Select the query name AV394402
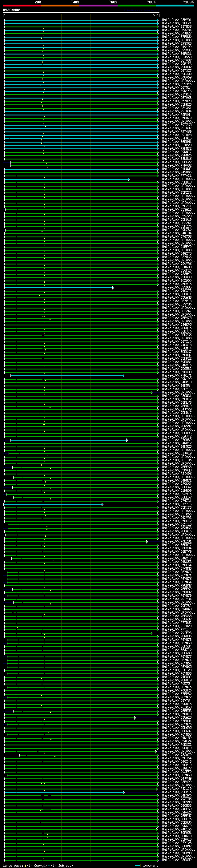The width and height of the screenshot is (197, 868). [11, 10]
